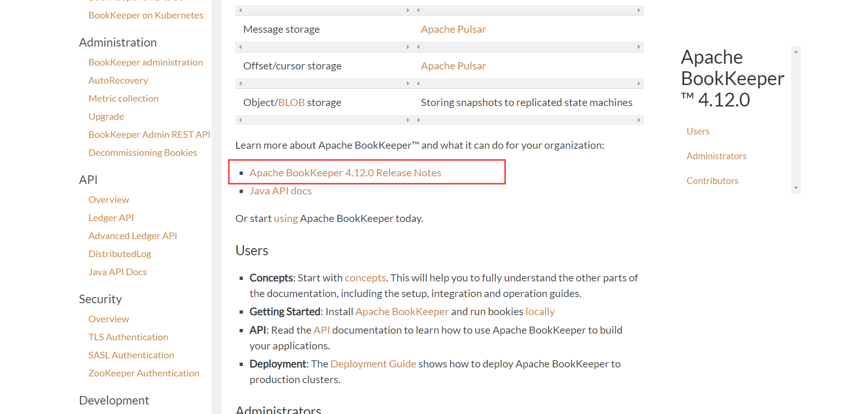Open TLS Authentication page

tap(128, 337)
